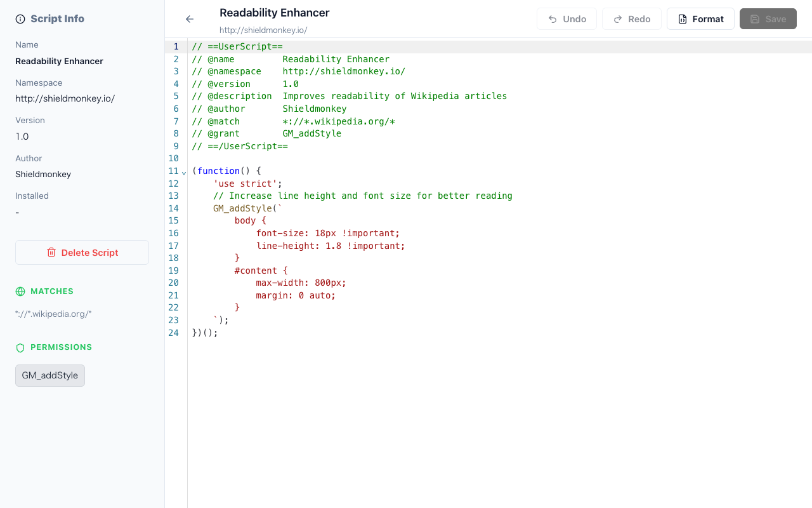The width and height of the screenshot is (812, 508).
Task: Click line number 10 in the gutter
Action: pyautogui.click(x=173, y=158)
